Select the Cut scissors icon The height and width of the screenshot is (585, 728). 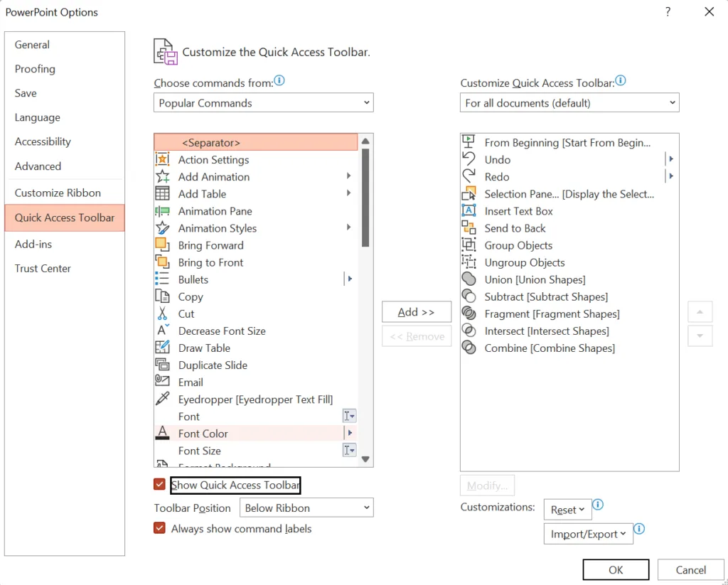click(162, 313)
